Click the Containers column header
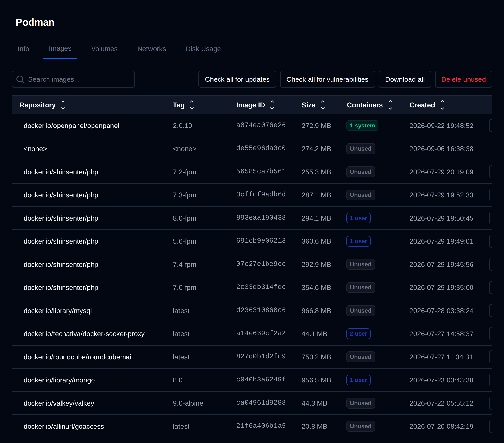504x443 pixels. (x=365, y=105)
